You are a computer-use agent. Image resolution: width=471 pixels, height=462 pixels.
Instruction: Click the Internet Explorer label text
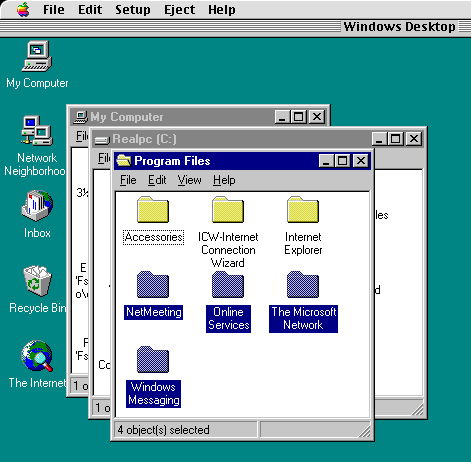(x=303, y=244)
